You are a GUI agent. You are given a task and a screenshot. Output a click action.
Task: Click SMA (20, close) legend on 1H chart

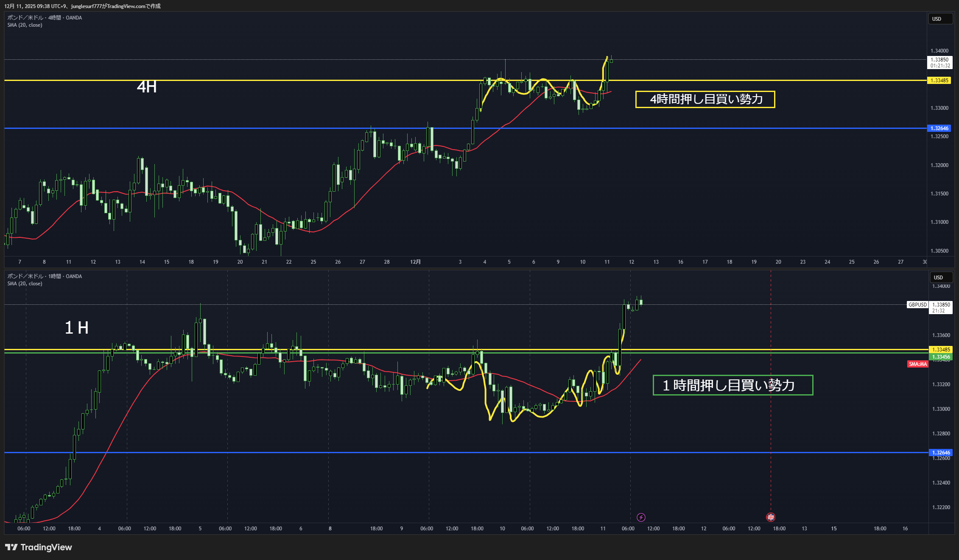pos(25,284)
